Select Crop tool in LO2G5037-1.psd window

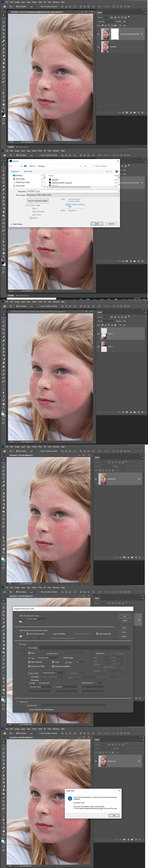[x=4, y=330]
